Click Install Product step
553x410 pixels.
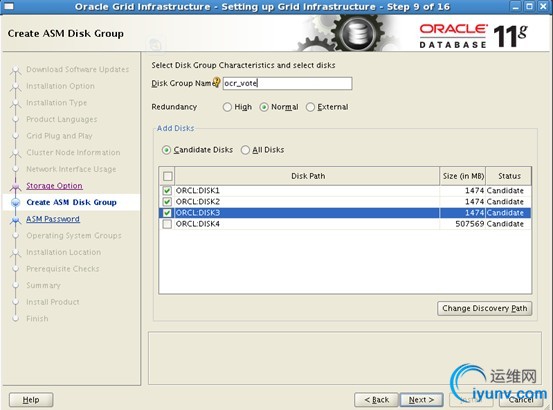coord(53,302)
